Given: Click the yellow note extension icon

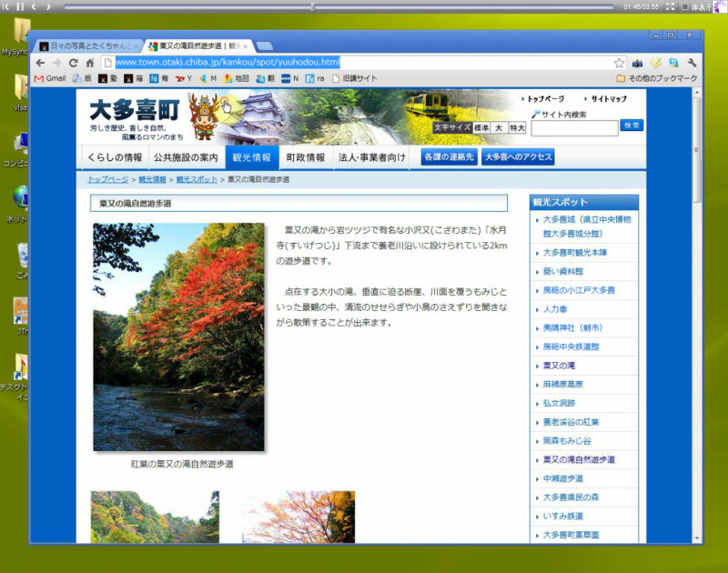Looking at the screenshot, I should coord(655,63).
